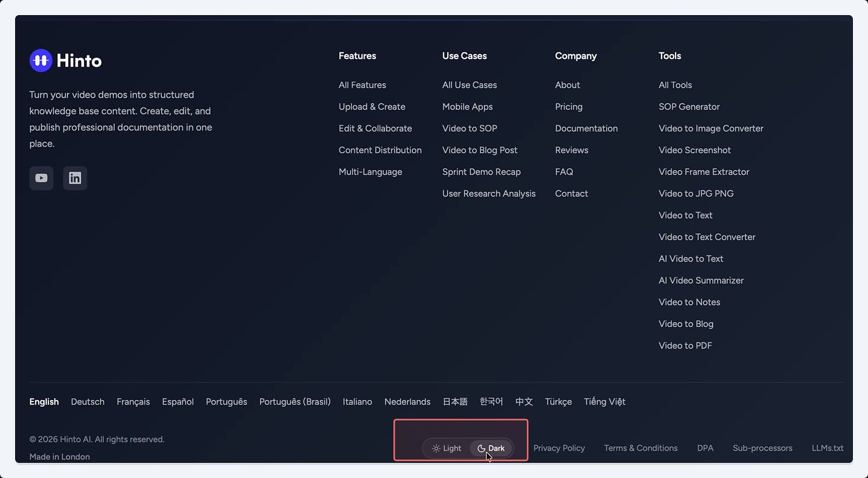The height and width of the screenshot is (478, 868).
Task: Go to the About page
Action: click(567, 85)
